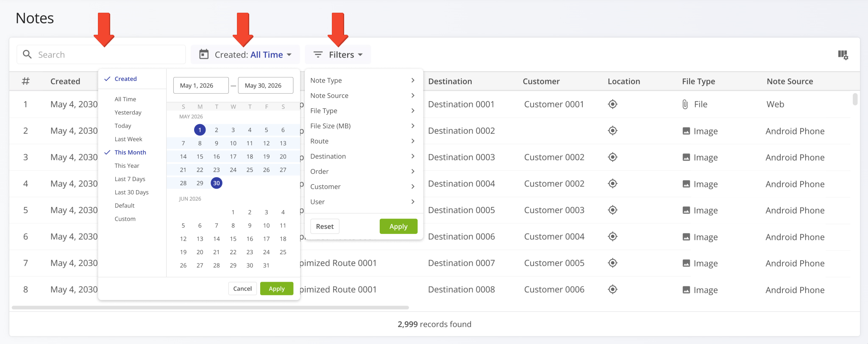Click the paperclip File icon in row 1
The image size is (868, 344).
(685, 104)
